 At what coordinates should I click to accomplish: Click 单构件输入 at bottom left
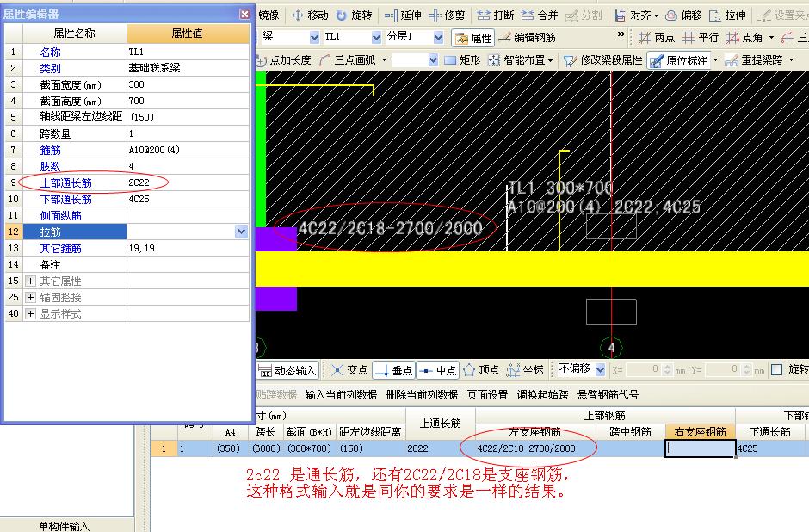click(64, 526)
